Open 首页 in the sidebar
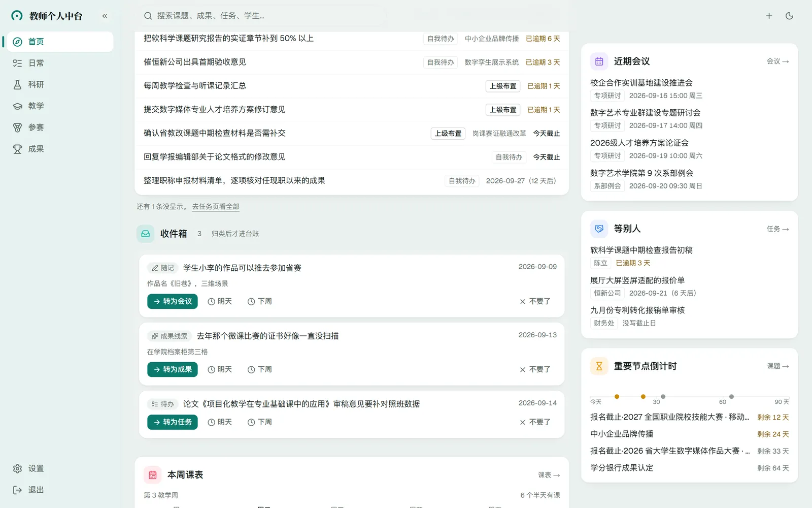The height and width of the screenshot is (508, 812). pos(60,42)
